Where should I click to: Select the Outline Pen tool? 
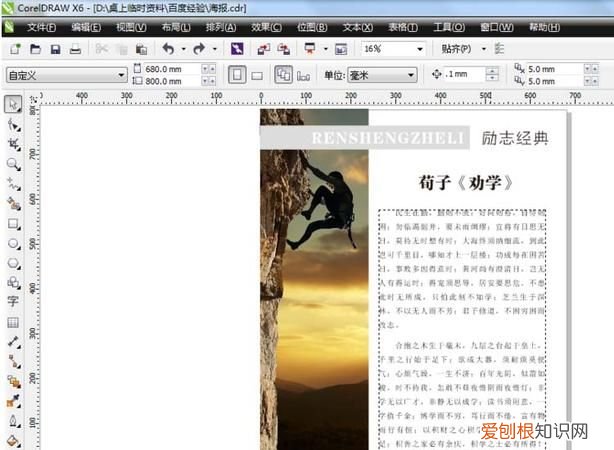pos(14,421)
